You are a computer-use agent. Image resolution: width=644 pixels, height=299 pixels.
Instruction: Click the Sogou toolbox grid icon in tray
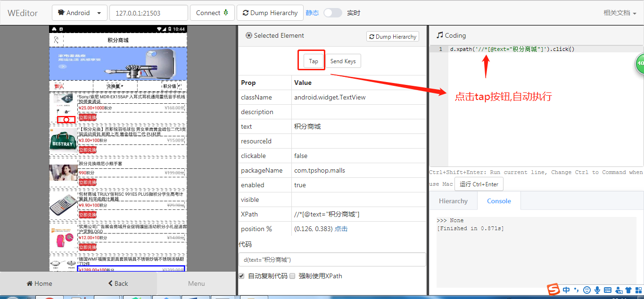point(639,290)
